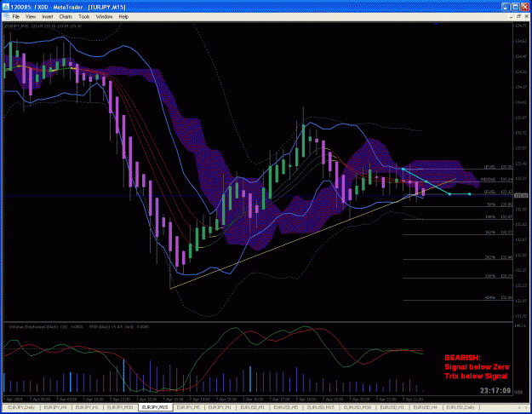Open the Insert menu

pos(47,16)
